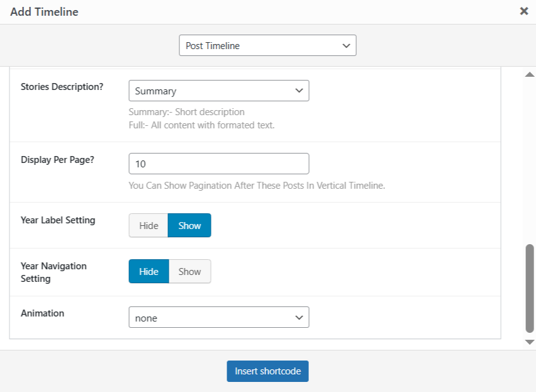The height and width of the screenshot is (392, 536).
Task: Select Hide for Year Navigation Setting
Action: click(x=148, y=271)
